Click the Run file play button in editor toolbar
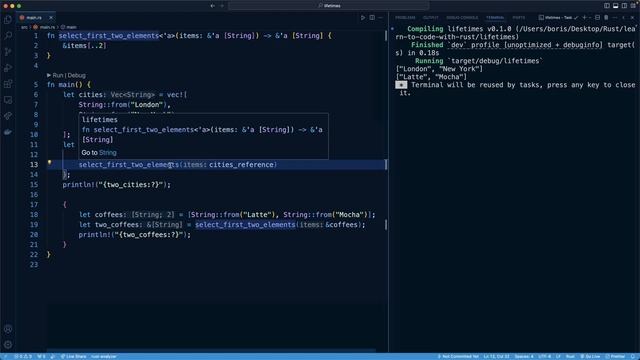 pyautogui.click(x=362, y=18)
